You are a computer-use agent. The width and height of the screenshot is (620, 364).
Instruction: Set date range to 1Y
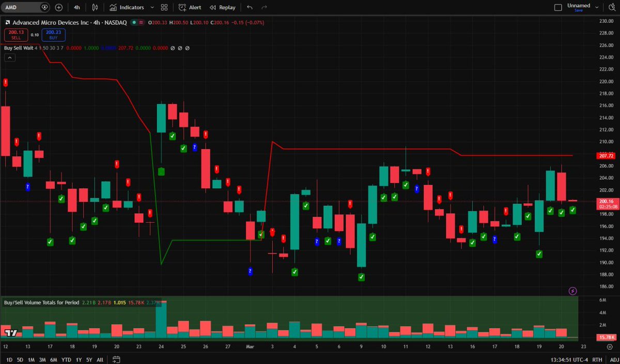(x=79, y=359)
